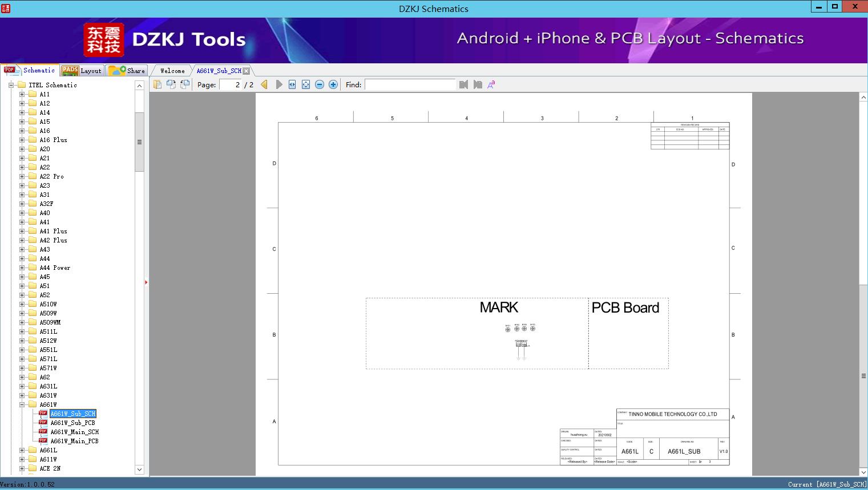
Task: Click the PDF icon of A661W_Main_PCB
Action: point(43,441)
